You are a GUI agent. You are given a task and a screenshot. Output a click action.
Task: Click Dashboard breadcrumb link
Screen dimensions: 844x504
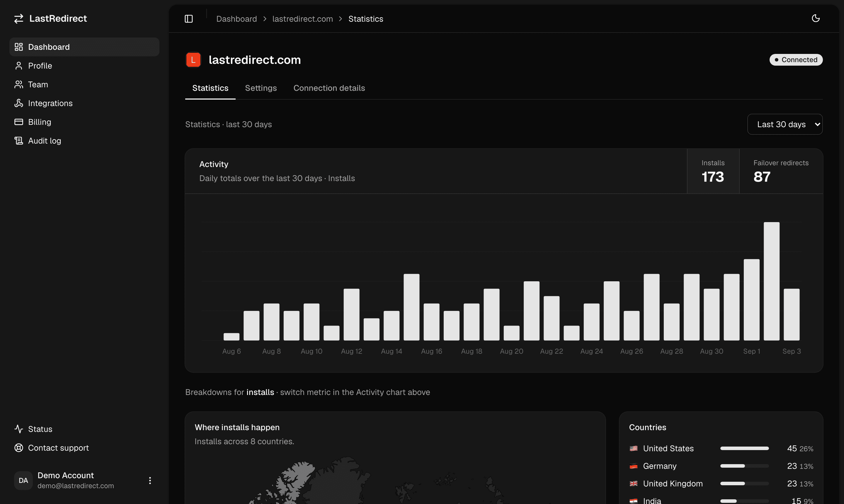coord(236,19)
